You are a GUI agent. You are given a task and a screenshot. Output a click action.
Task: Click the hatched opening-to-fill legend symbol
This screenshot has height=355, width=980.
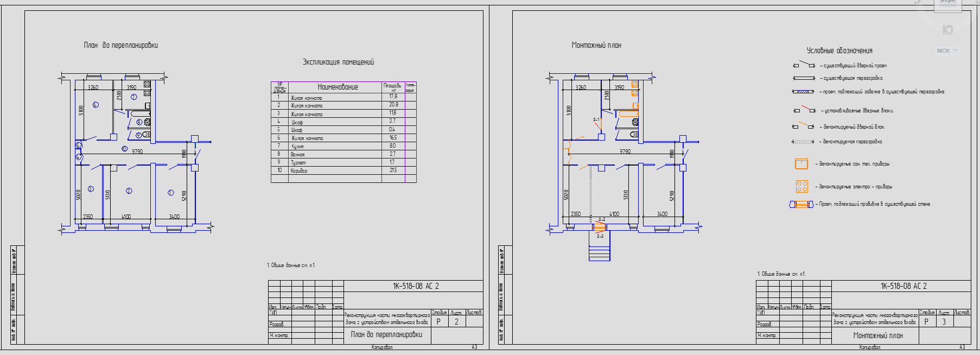[x=803, y=92]
